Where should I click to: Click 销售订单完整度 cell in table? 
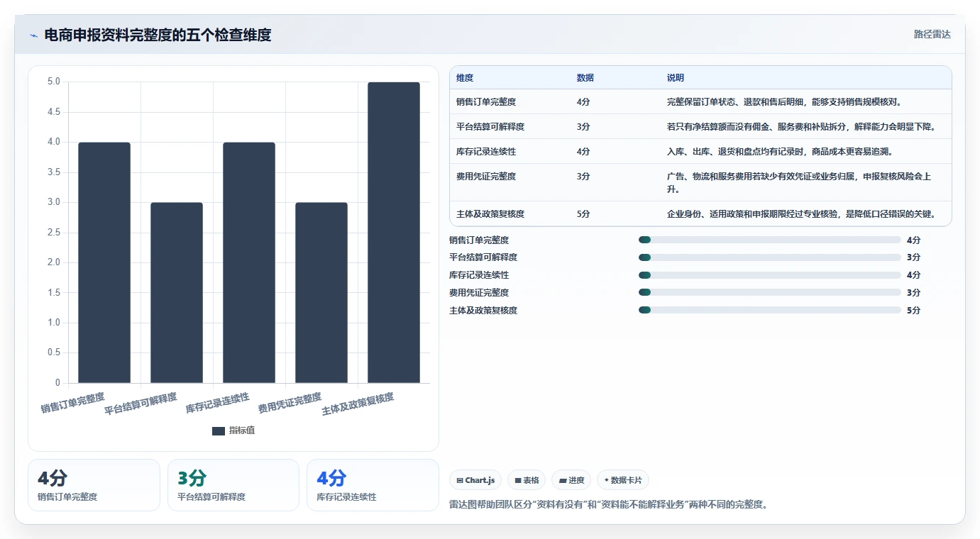click(x=486, y=102)
